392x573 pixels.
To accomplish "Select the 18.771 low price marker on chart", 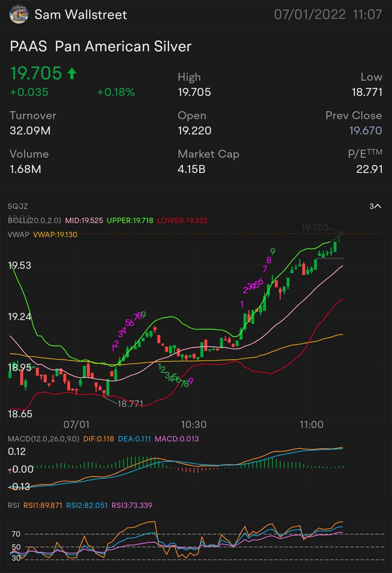I will click(x=130, y=404).
